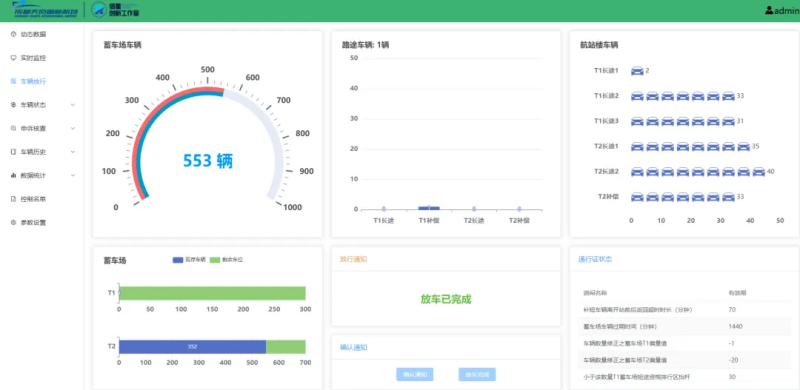Click the 蓄车场车辆过期时间 table row

684,327
